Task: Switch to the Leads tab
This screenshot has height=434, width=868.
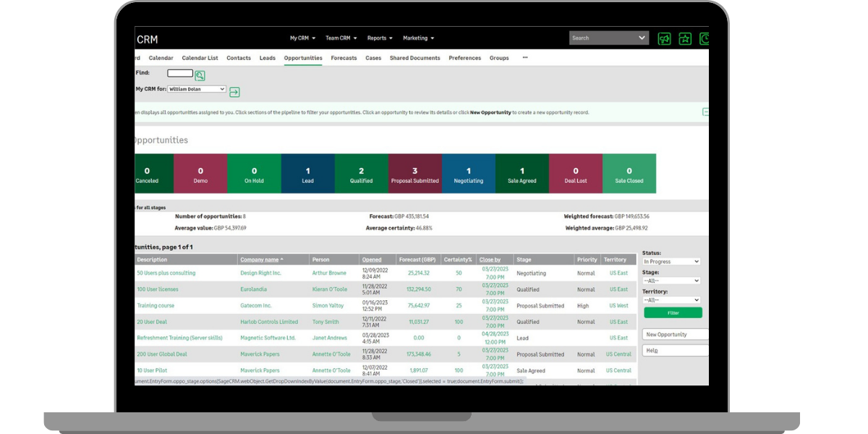Action: (268, 58)
